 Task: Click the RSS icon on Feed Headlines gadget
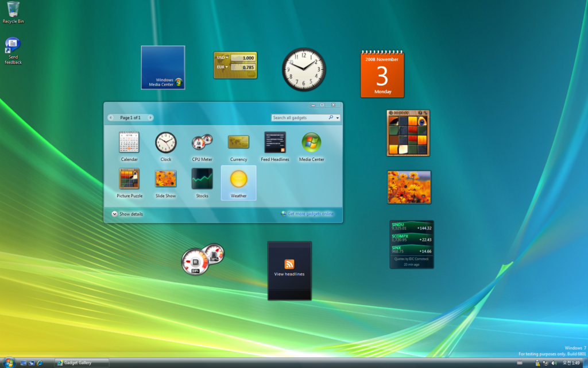[289, 264]
